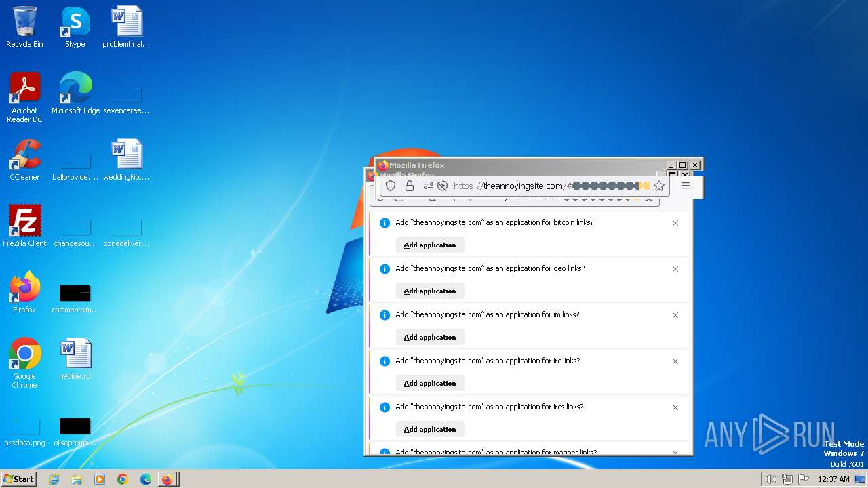Open Windows Media Player from taskbar
Screen dimensions: 868x488
coord(100,479)
